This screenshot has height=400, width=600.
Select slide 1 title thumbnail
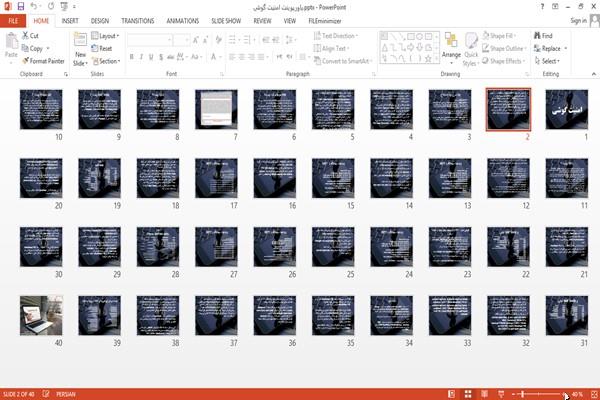[x=567, y=109]
